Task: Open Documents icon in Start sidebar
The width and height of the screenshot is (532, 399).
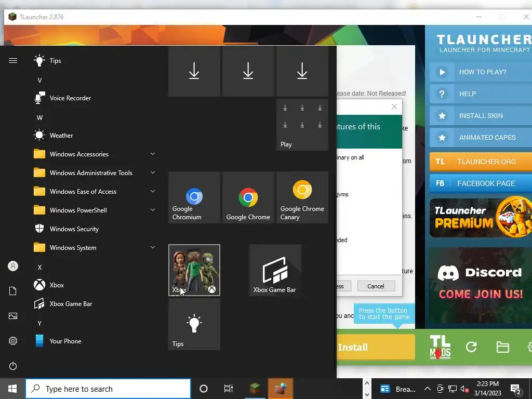Action: (x=13, y=291)
